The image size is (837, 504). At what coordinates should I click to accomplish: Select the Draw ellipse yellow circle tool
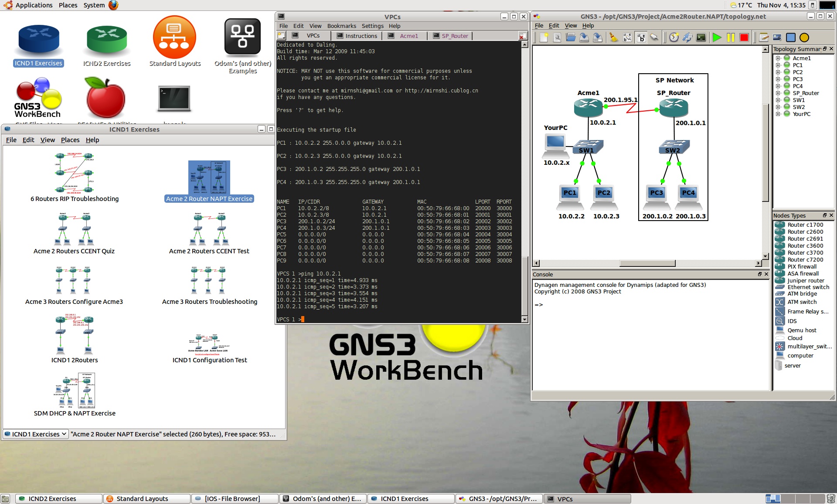(x=804, y=37)
